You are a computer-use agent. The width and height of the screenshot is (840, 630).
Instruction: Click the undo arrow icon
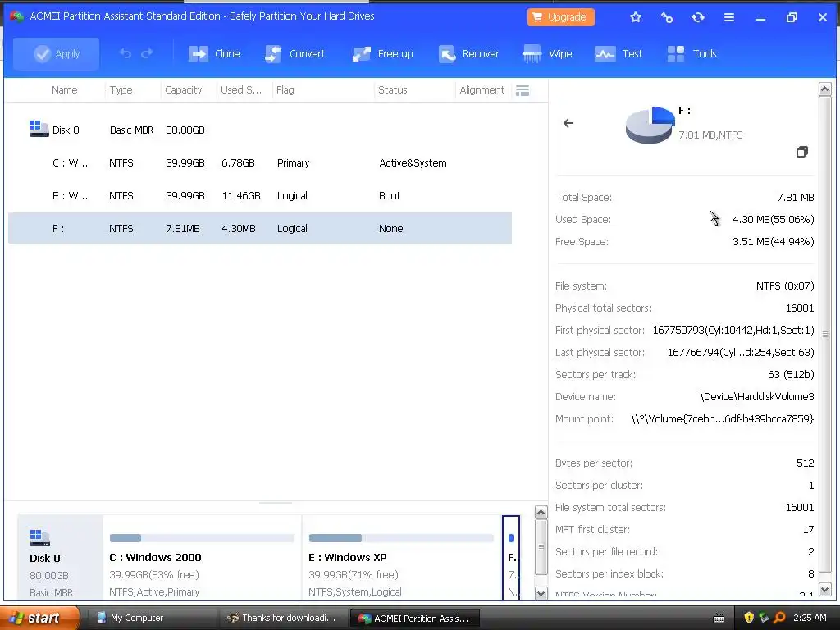tap(125, 53)
